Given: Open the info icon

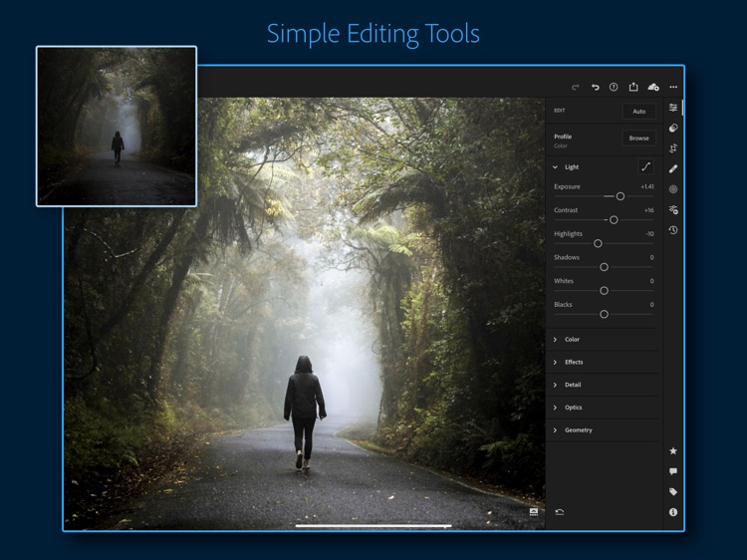Looking at the screenshot, I should click(673, 512).
